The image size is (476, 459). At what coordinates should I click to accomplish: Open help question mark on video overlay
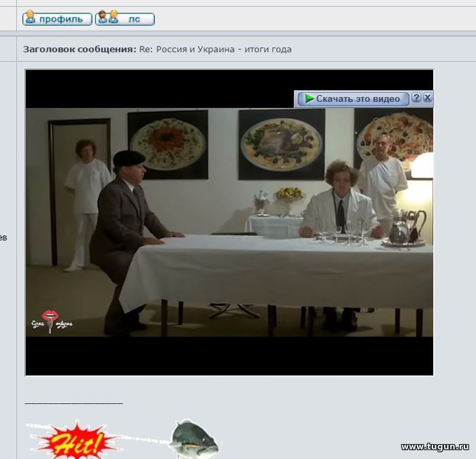click(416, 98)
